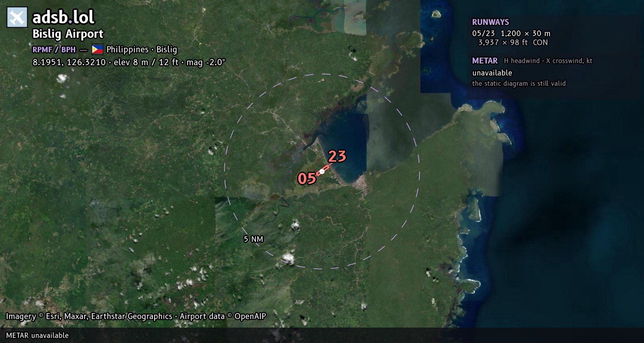
Task: Click the imagery and airport data attribution text
Action: [x=136, y=316]
